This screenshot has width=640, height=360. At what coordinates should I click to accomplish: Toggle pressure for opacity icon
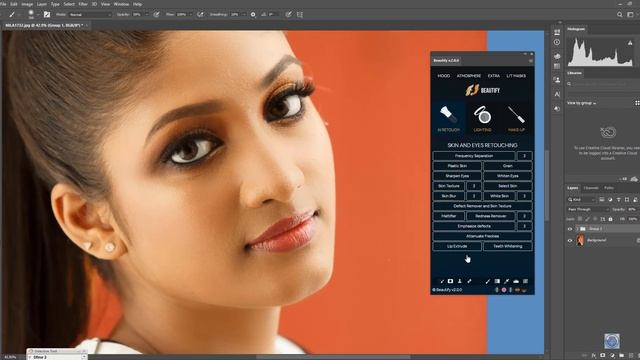click(x=156, y=14)
